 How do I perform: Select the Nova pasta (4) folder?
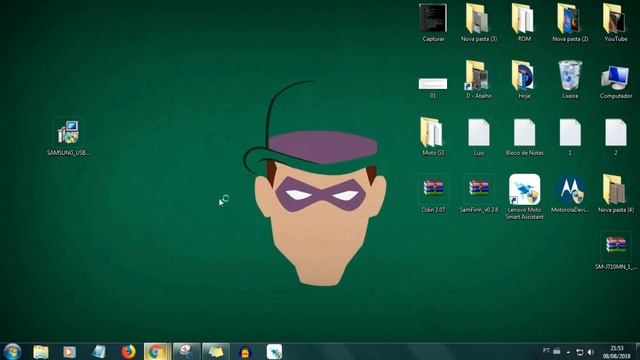616,194
